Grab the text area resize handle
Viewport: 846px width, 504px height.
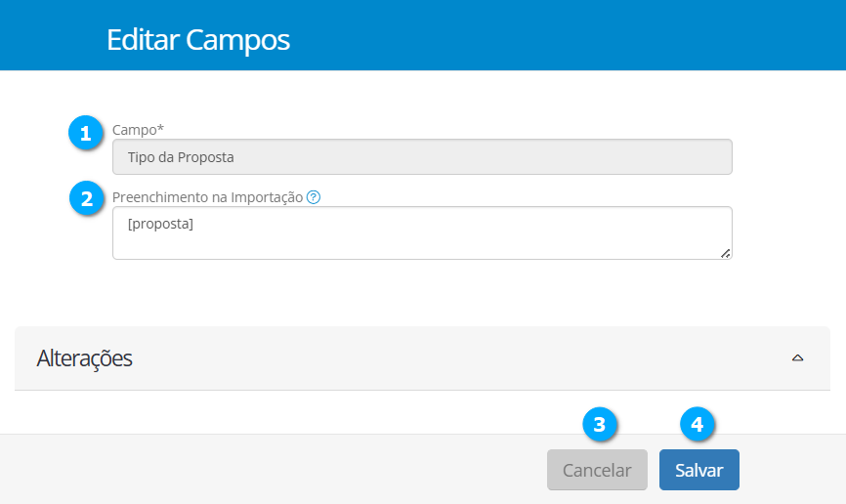[725, 253]
